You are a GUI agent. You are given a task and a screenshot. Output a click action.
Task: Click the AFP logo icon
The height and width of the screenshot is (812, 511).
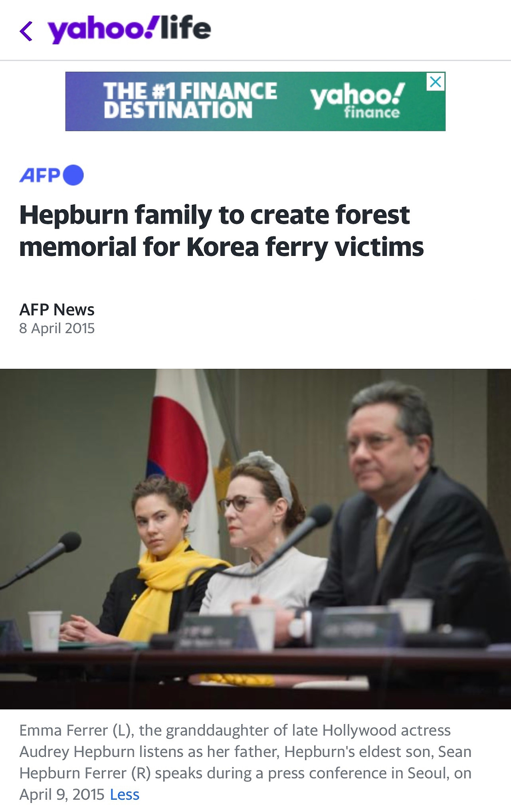click(x=40, y=175)
